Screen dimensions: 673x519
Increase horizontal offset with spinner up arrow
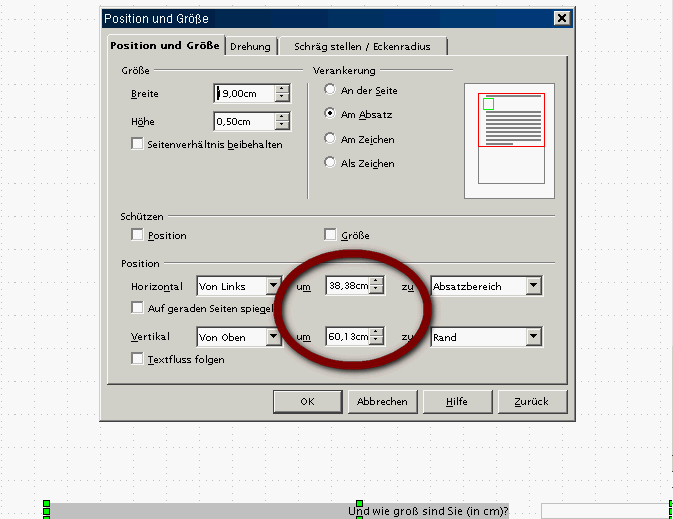click(x=376, y=282)
